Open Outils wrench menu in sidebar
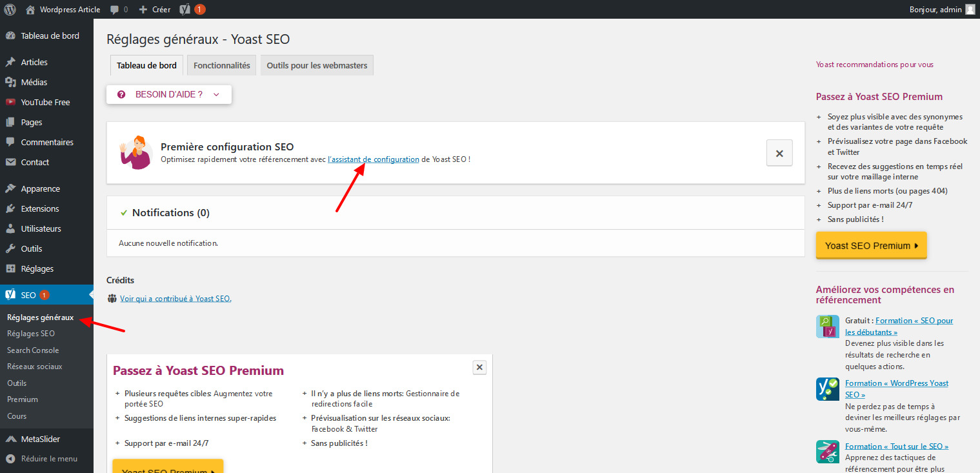This screenshot has height=473, width=980. pyautogui.click(x=46, y=248)
